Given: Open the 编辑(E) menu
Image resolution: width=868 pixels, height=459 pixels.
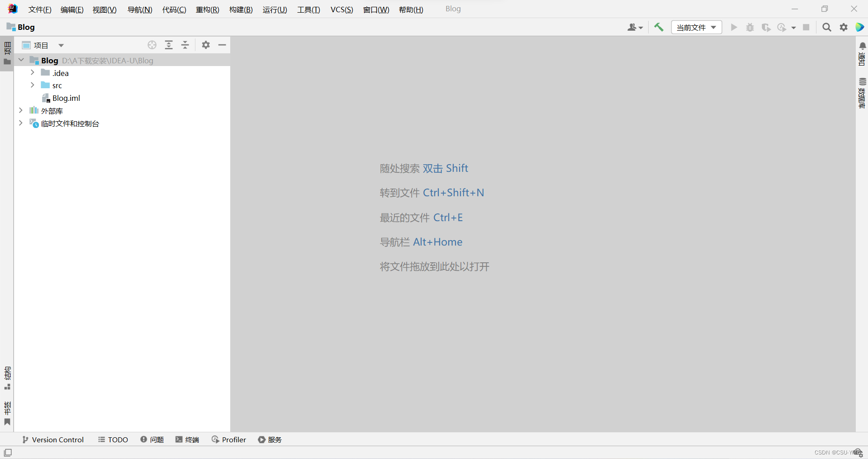Looking at the screenshot, I should coord(72,9).
